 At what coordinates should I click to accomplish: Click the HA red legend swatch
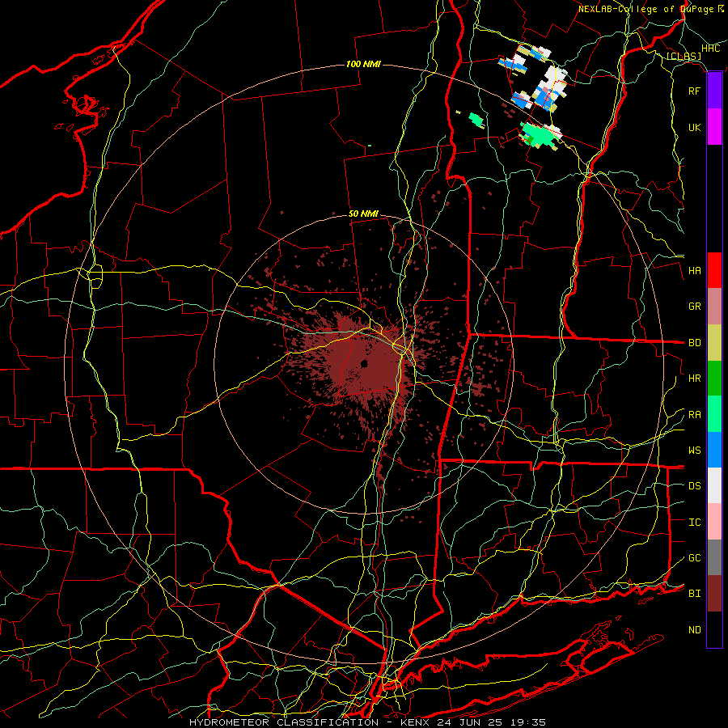pos(714,270)
